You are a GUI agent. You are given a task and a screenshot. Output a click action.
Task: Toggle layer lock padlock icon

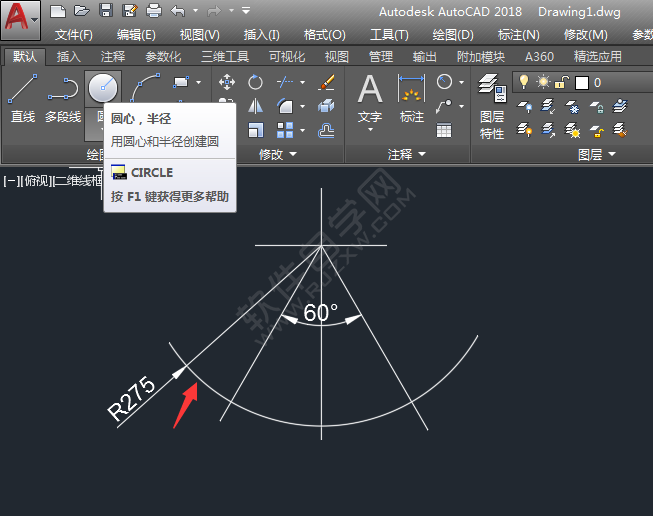[x=562, y=82]
